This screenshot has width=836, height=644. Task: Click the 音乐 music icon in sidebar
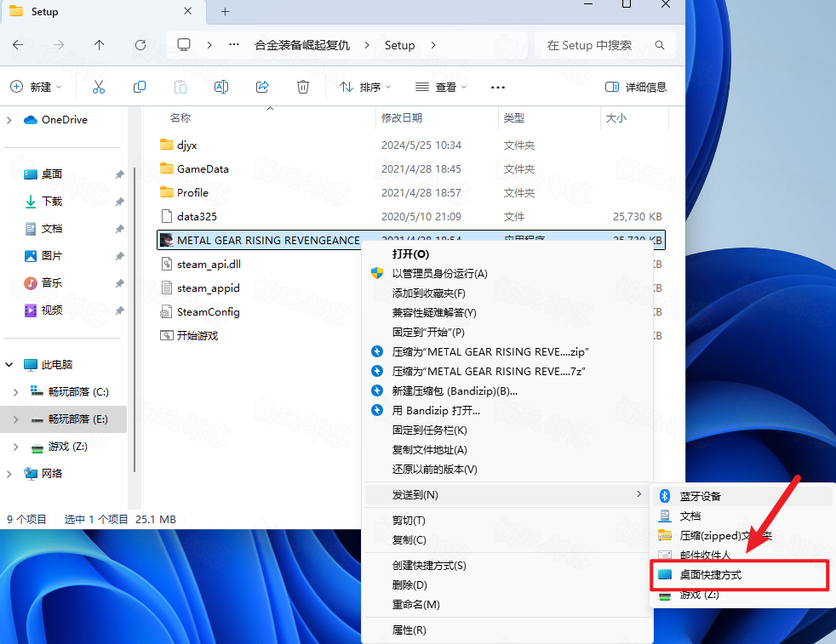click(31, 282)
